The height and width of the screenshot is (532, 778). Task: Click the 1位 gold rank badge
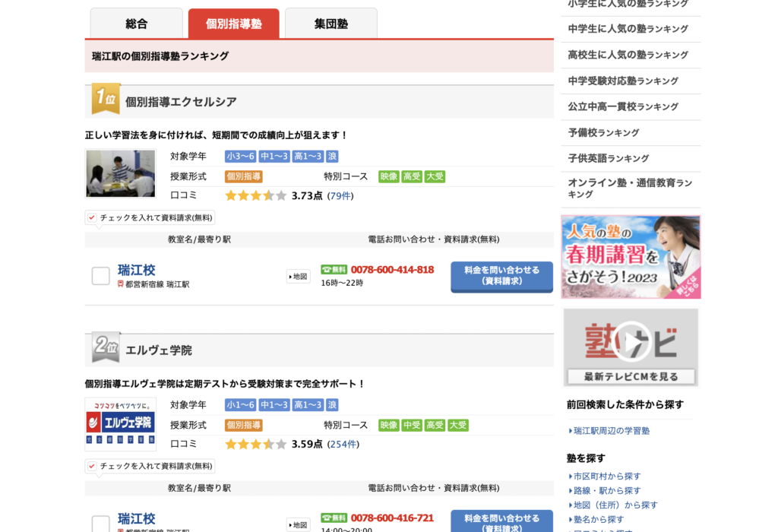(106, 98)
